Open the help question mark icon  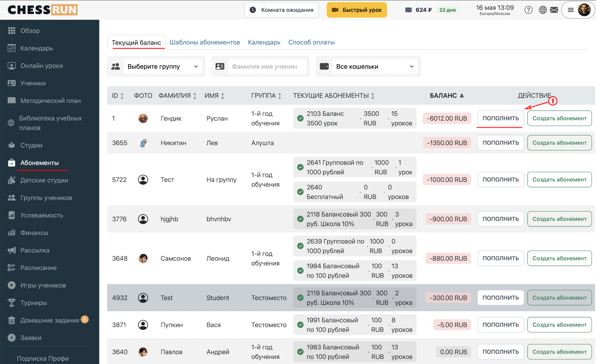[529, 10]
